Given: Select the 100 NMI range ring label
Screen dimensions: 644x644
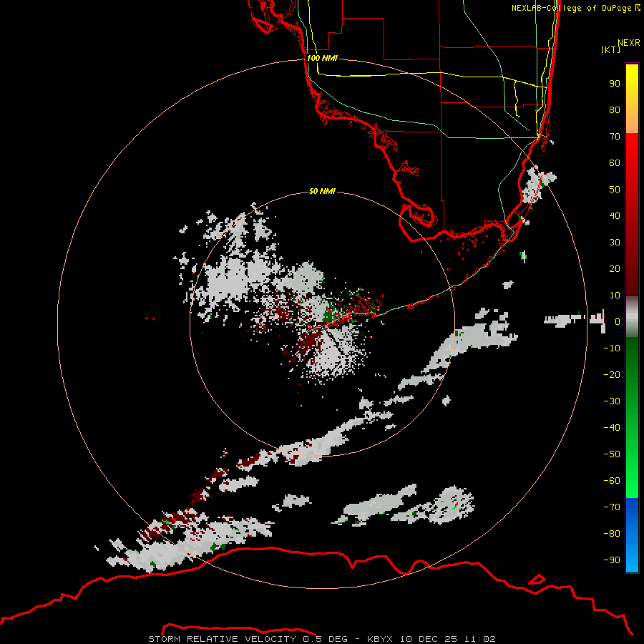Looking at the screenshot, I should [322, 58].
